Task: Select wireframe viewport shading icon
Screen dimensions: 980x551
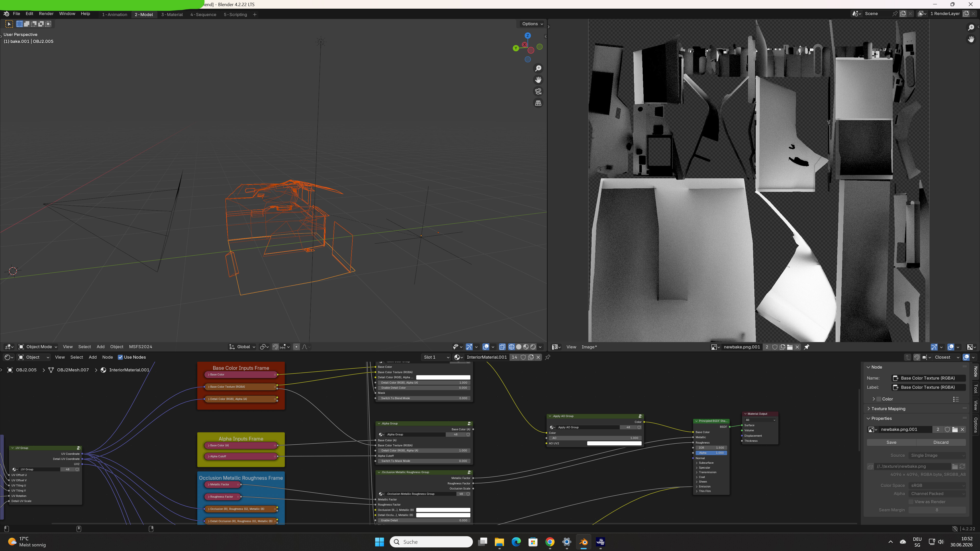Action: tap(511, 347)
